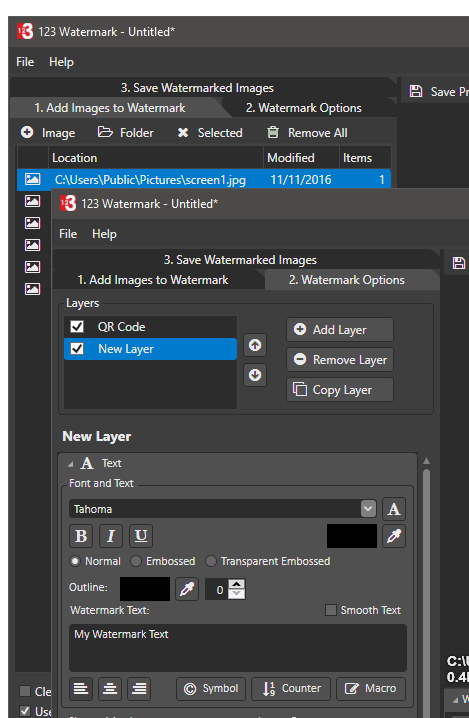Open the Help menu in the front window

click(x=104, y=234)
